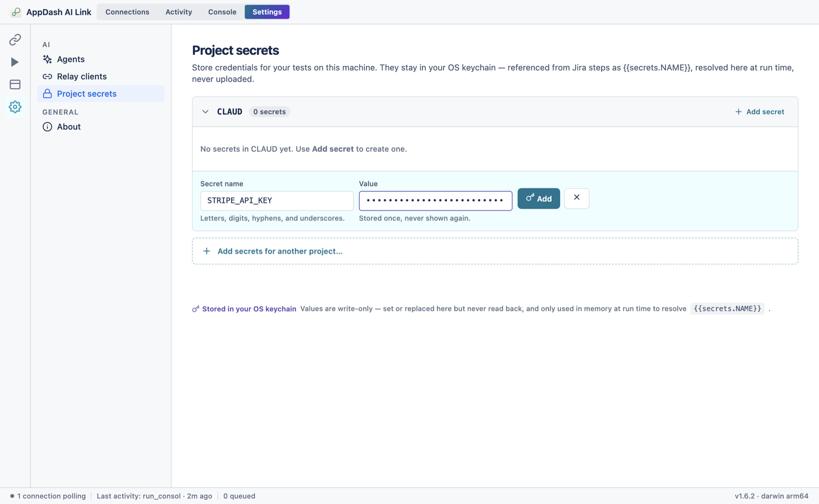Open the link icon in the left rail
Screen dimensions: 819x504
coord(15,40)
